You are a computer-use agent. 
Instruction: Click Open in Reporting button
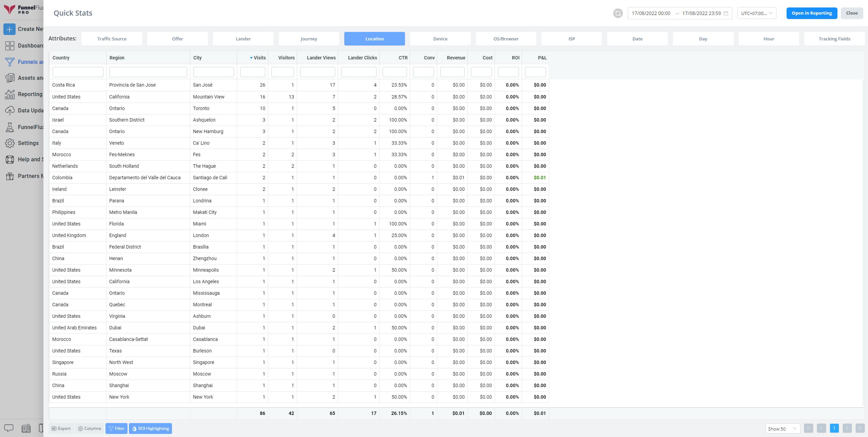tap(811, 13)
